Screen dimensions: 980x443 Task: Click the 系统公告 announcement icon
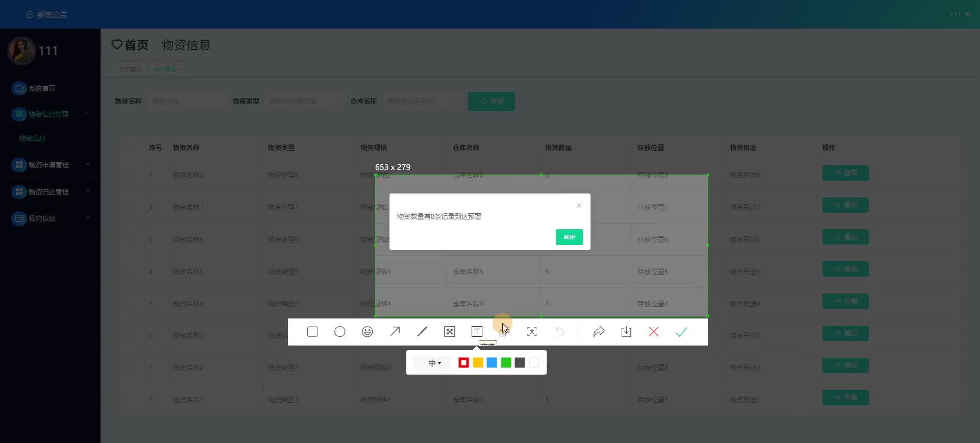pos(30,15)
